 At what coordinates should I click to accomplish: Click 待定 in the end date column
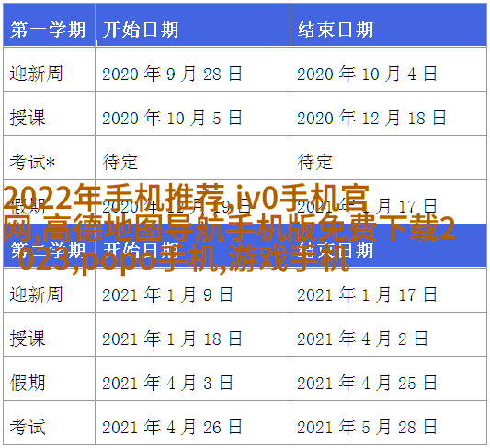[315, 162]
